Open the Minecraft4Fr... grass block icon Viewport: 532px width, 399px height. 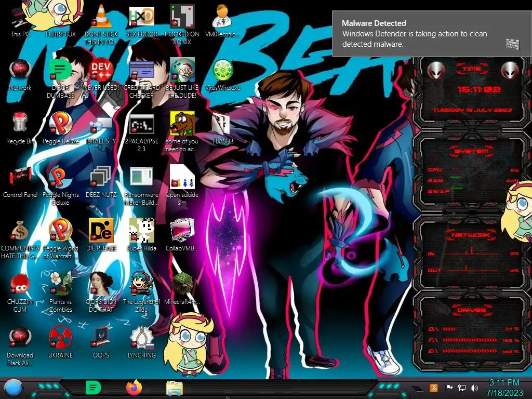[x=182, y=289]
